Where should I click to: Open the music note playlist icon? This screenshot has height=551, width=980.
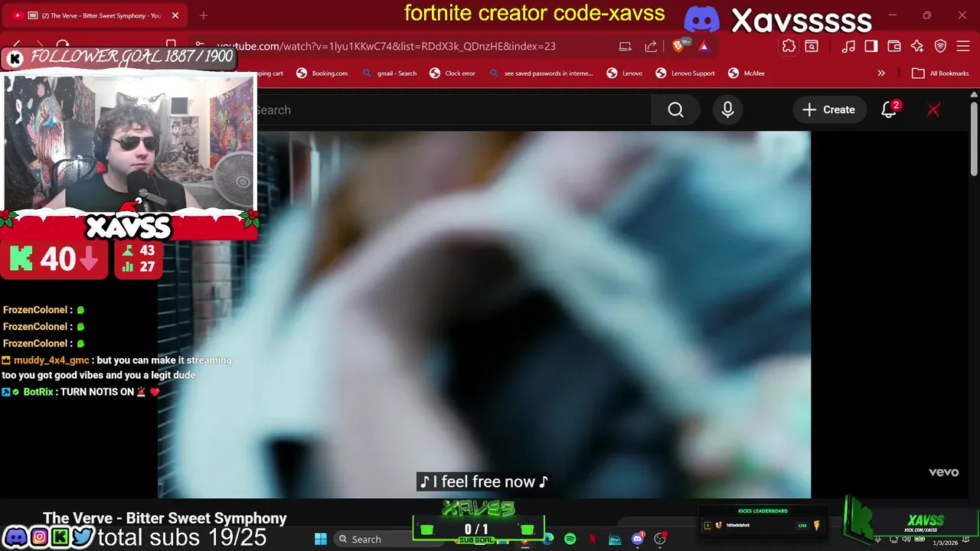848,47
